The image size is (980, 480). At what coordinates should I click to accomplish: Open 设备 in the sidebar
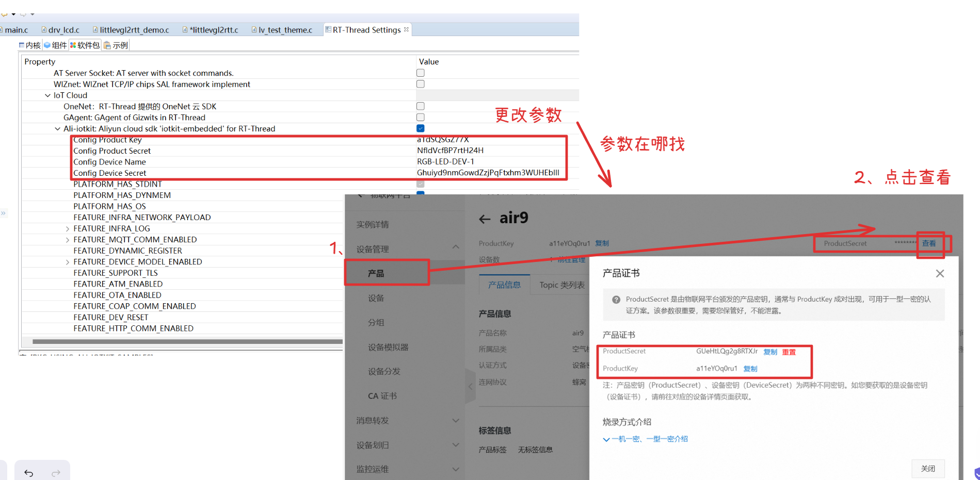[376, 298]
